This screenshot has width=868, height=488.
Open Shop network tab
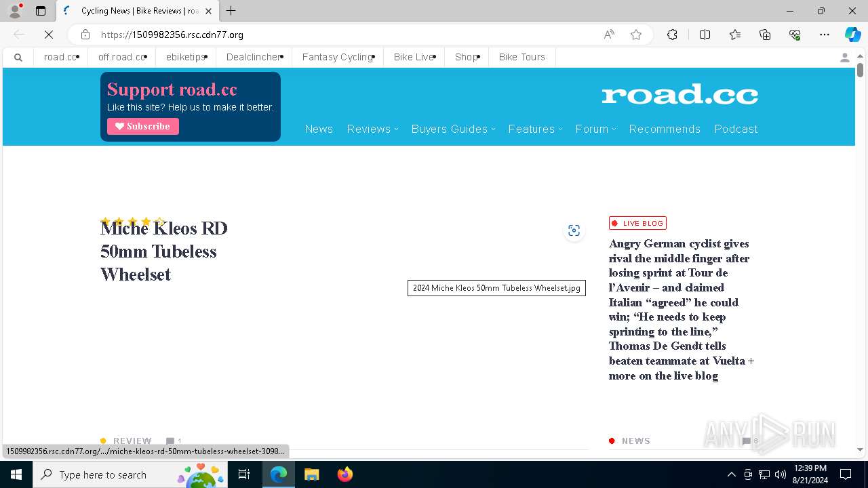(x=467, y=58)
